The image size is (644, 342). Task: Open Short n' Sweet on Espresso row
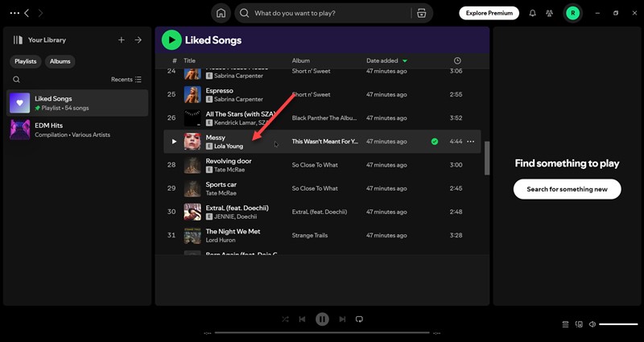tap(311, 94)
